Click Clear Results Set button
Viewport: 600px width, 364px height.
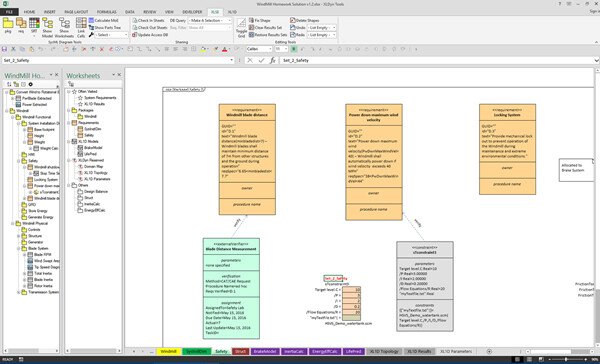click(x=265, y=28)
